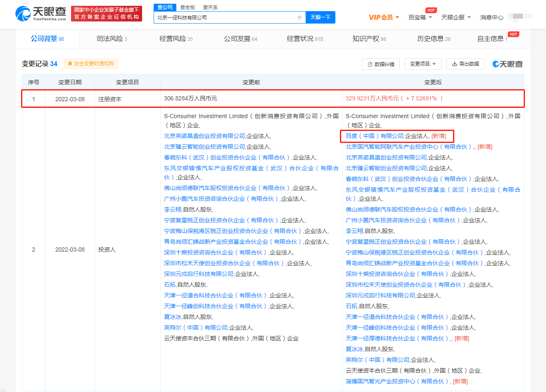Click the bell icon in the change notification button
Screen dimensions: 546x392
(70, 64)
